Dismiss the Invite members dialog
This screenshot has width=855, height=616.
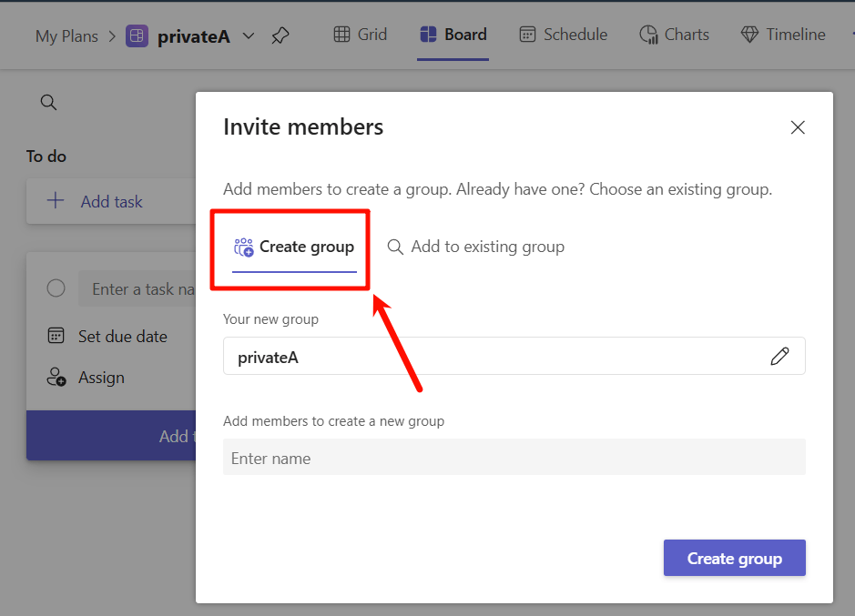click(x=798, y=127)
